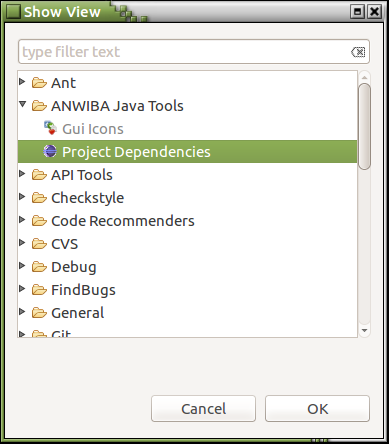389x444 pixels.
Task: Click the FindBugs folder icon
Action: coord(39,290)
